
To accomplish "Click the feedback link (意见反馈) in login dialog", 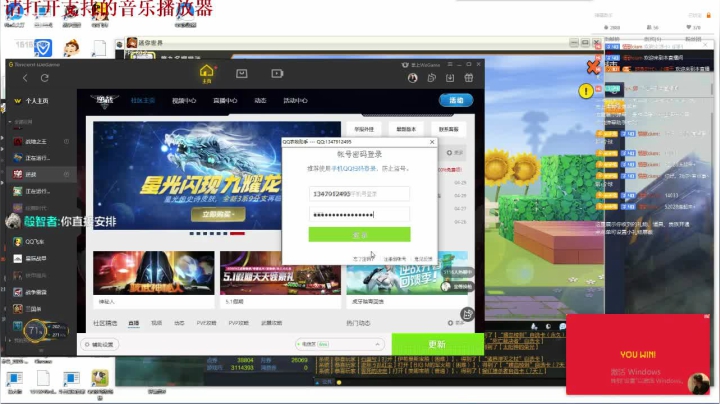I will click(x=423, y=259).
